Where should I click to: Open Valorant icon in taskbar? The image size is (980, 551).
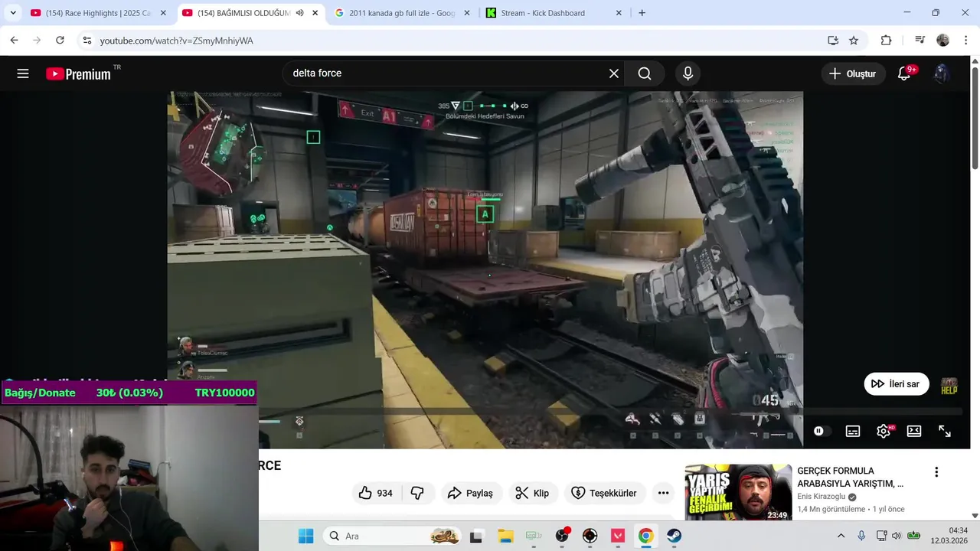[618, 536]
